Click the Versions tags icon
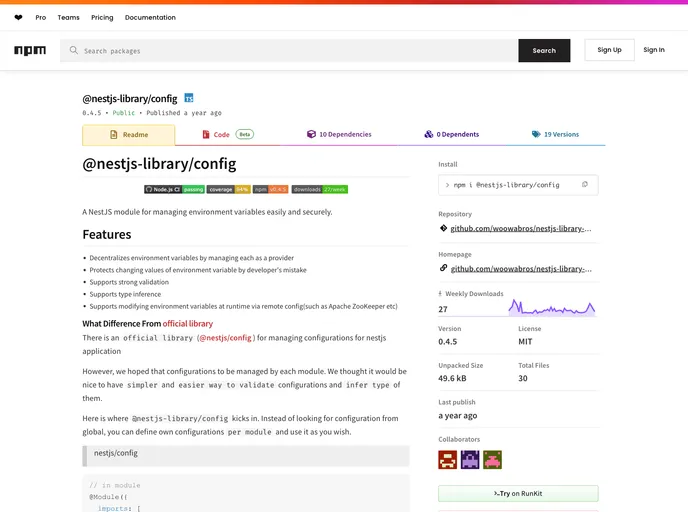 click(536, 134)
